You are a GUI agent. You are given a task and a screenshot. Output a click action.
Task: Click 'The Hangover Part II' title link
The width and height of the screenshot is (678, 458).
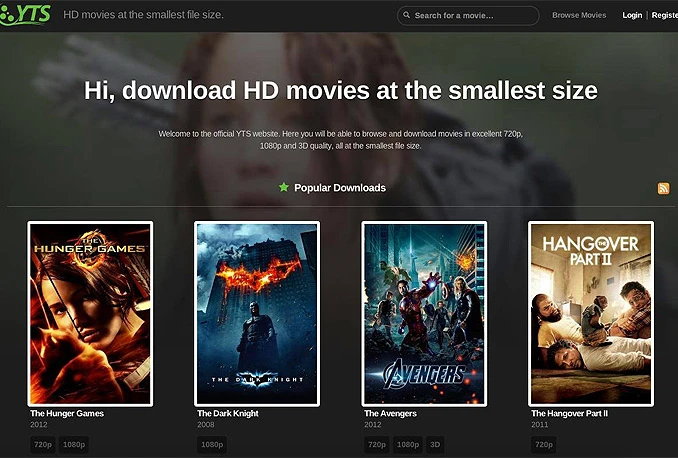569,413
